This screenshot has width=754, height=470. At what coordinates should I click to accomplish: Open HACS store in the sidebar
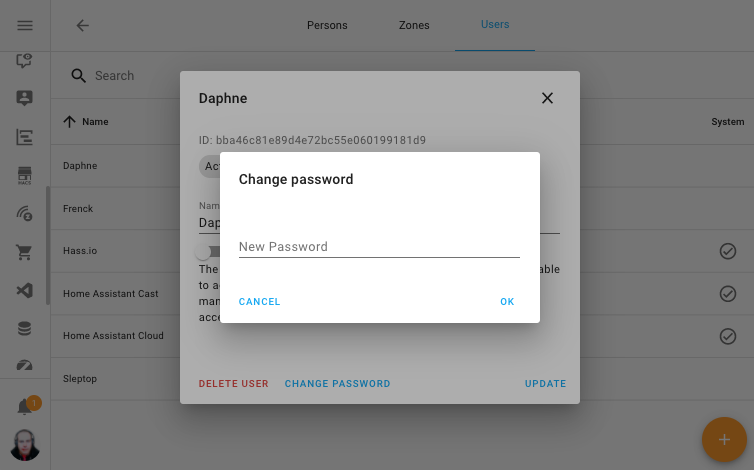point(25,176)
